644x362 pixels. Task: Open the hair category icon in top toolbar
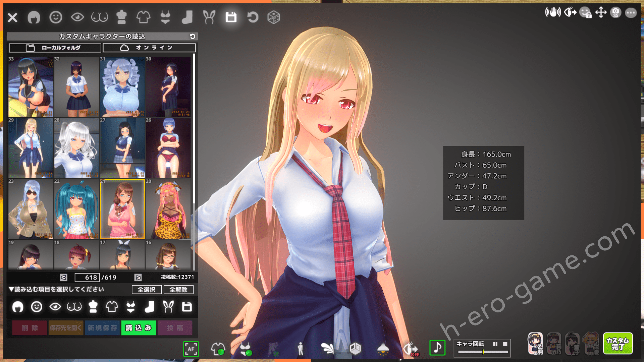coord(34,17)
